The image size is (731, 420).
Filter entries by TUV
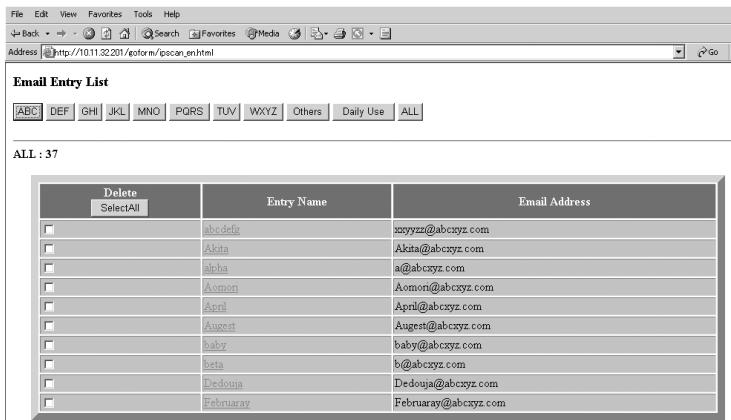click(x=227, y=111)
